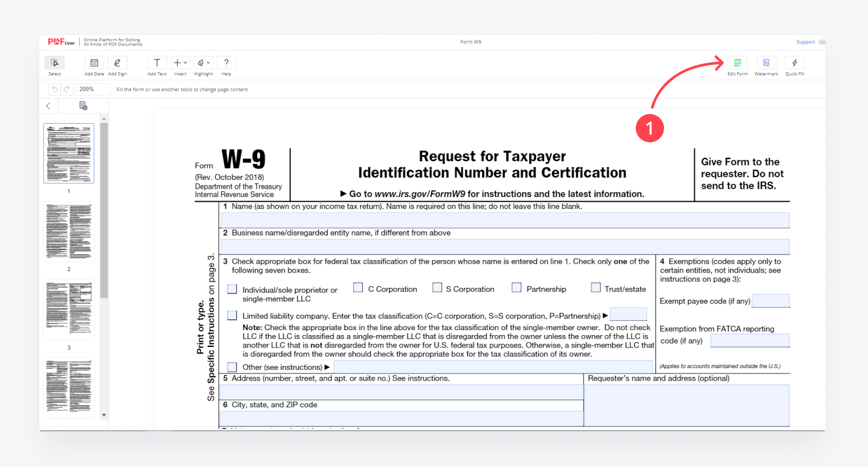The height and width of the screenshot is (467, 868).
Task: Click the LLC tax classification field
Action: click(628, 314)
